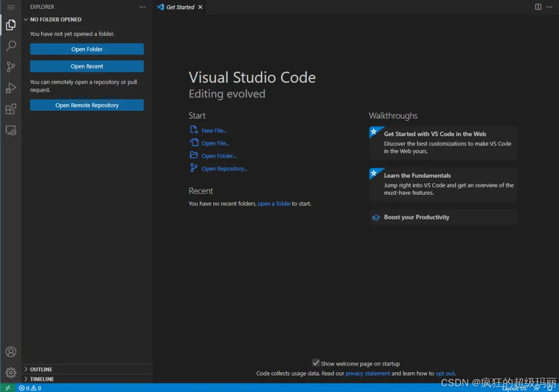
Task: Open the Accounts menu icon
Action: pos(11,352)
